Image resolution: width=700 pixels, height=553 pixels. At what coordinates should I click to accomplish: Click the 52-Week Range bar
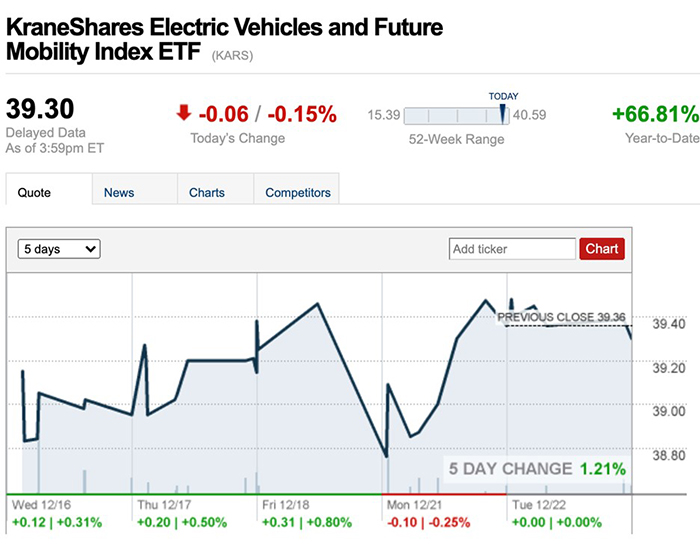pyautogui.click(x=456, y=115)
